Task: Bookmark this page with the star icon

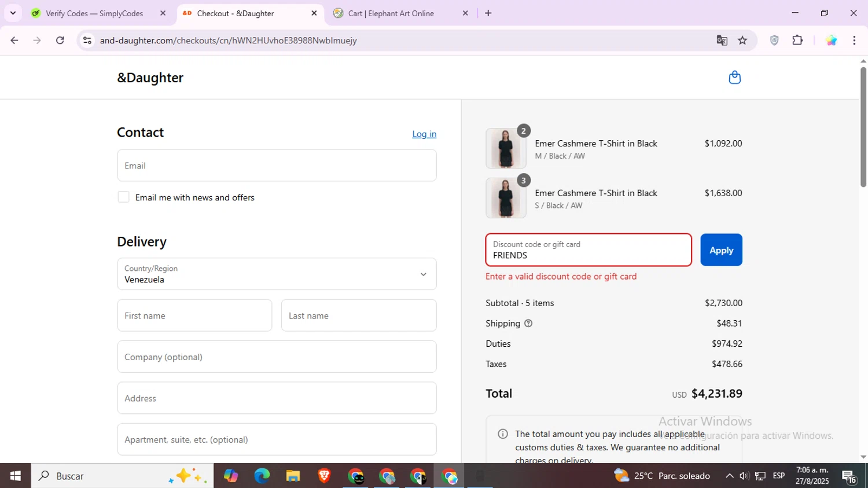Action: 742,40
